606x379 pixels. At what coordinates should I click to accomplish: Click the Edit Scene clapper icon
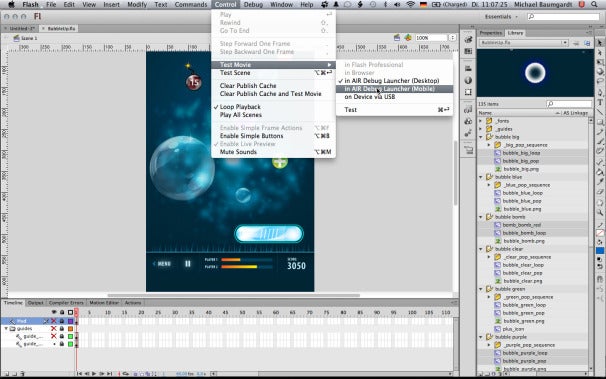[397, 37]
